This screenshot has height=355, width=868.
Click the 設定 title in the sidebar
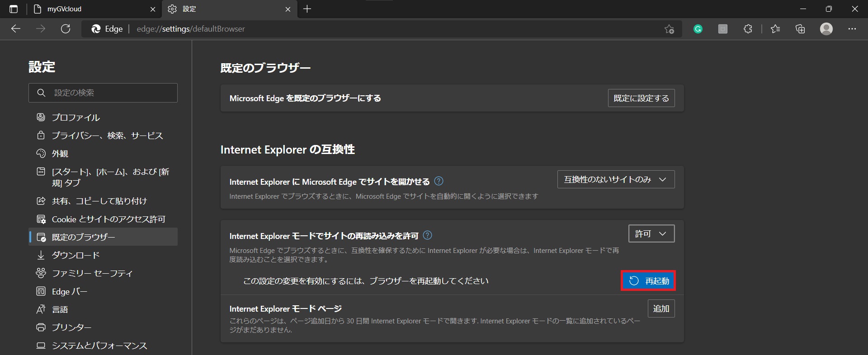point(42,67)
